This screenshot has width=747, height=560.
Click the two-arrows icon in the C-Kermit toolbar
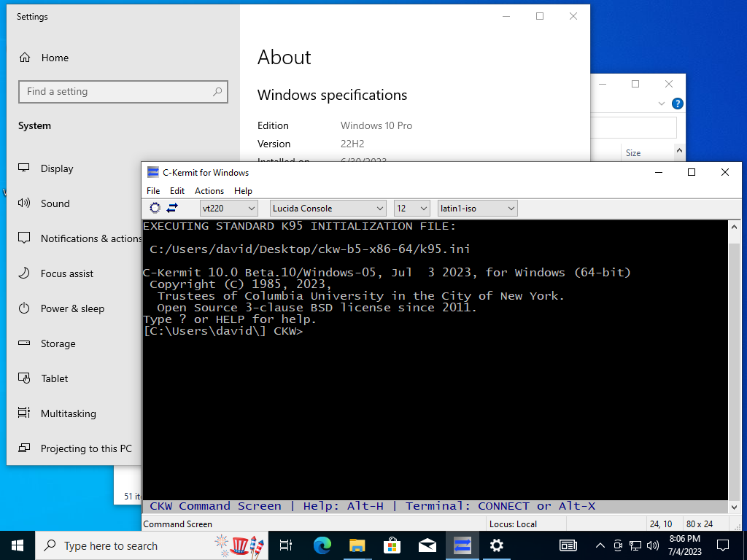172,208
